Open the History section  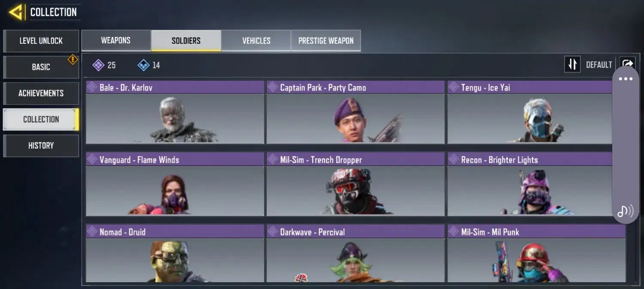41,146
